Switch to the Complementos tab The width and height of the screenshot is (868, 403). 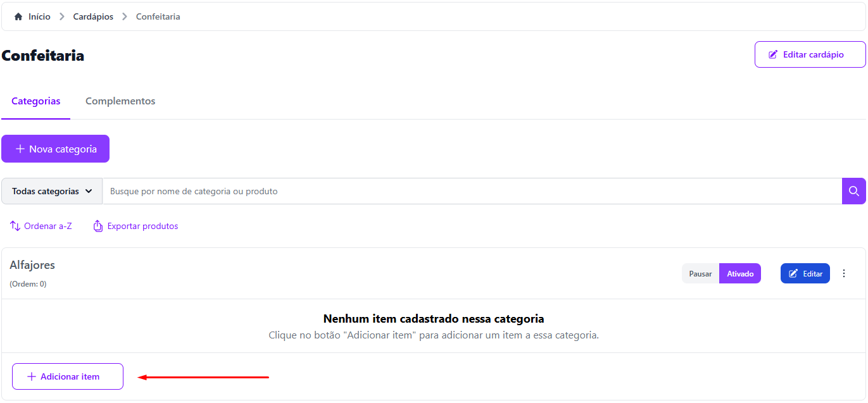pyautogui.click(x=120, y=101)
